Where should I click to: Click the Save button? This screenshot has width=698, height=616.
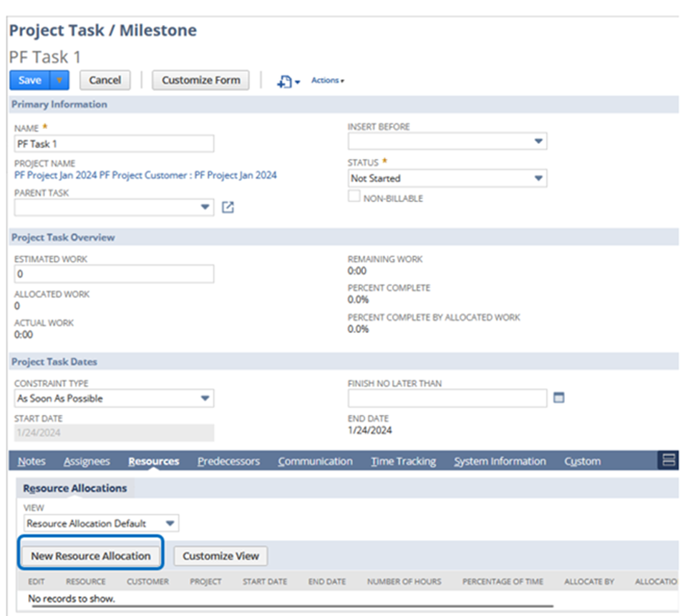pos(30,80)
